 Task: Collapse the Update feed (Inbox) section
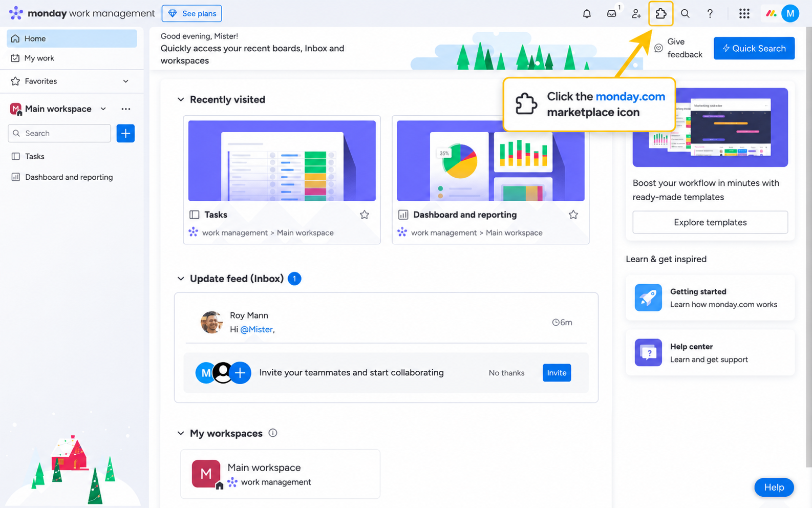(x=181, y=279)
